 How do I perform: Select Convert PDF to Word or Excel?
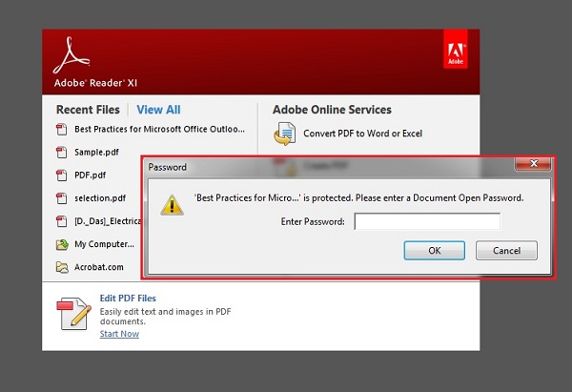(362, 134)
